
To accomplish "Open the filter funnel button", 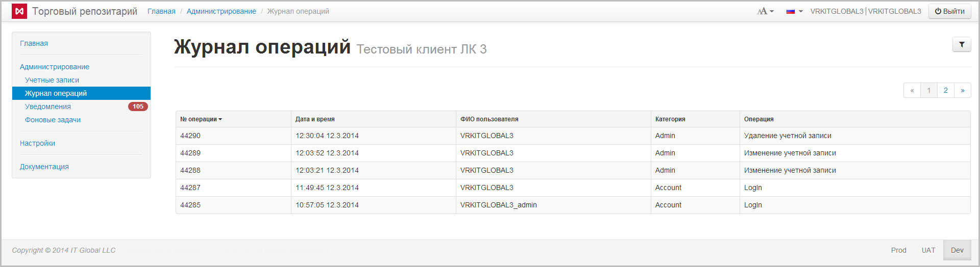I will (x=962, y=45).
